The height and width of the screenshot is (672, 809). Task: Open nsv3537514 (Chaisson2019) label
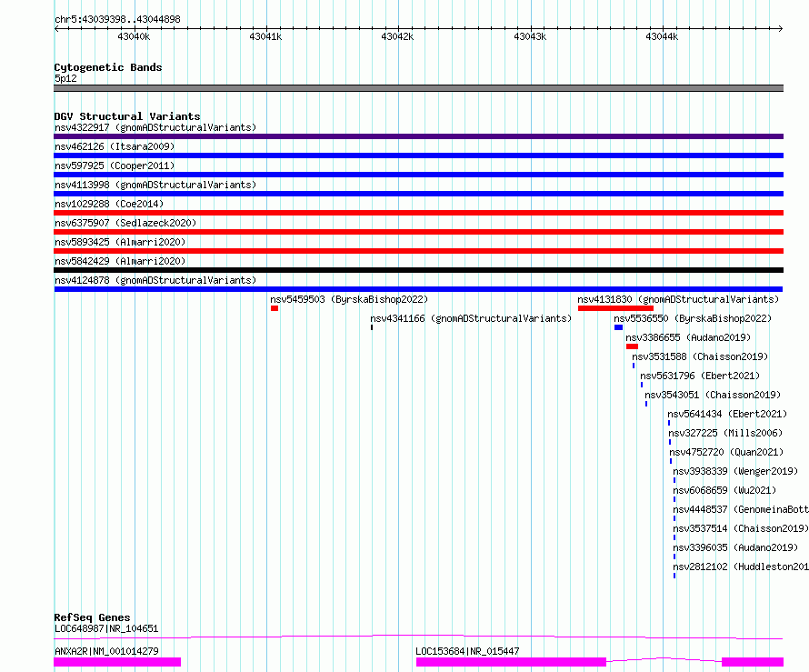tap(741, 528)
